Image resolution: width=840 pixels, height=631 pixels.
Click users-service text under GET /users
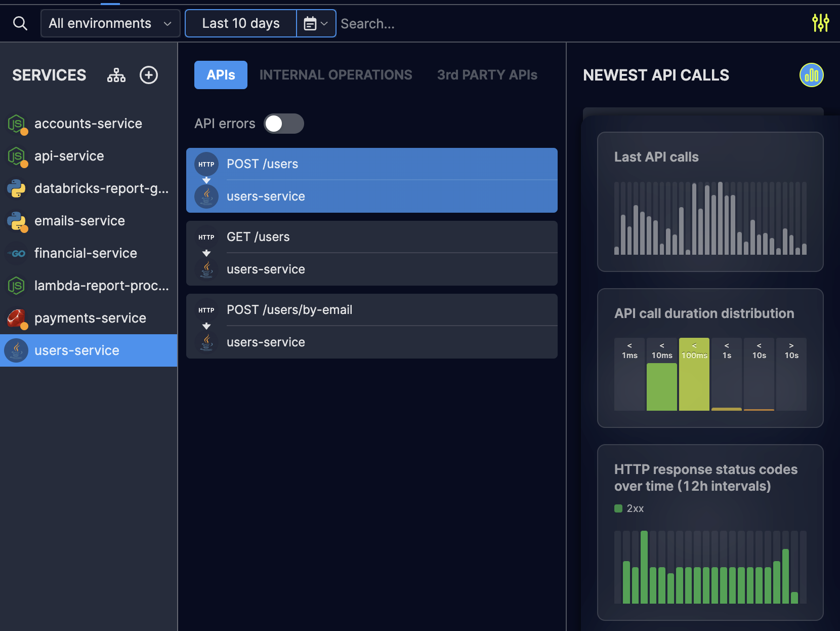coord(266,269)
